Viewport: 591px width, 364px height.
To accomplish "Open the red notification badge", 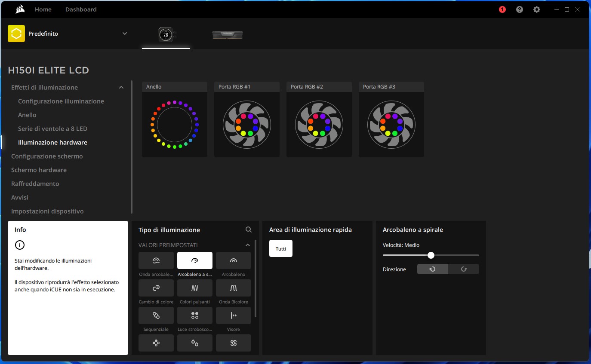I will 502,9.
